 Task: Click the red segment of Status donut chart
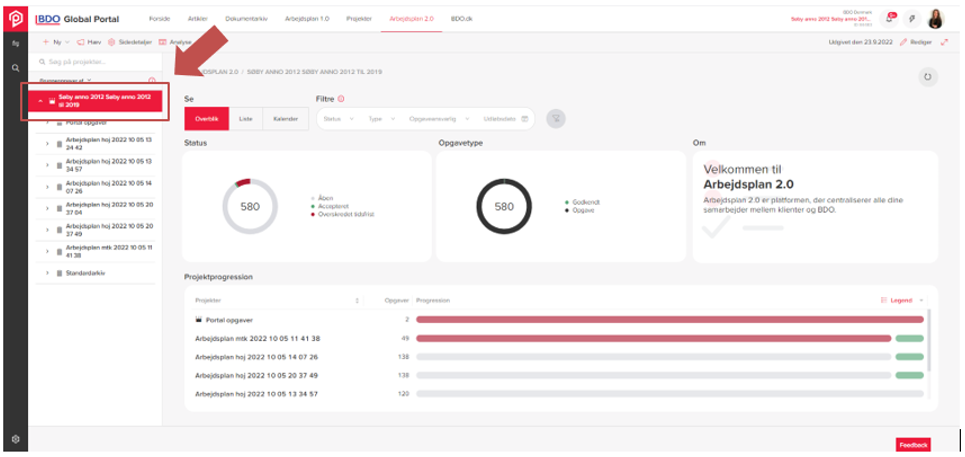244,181
